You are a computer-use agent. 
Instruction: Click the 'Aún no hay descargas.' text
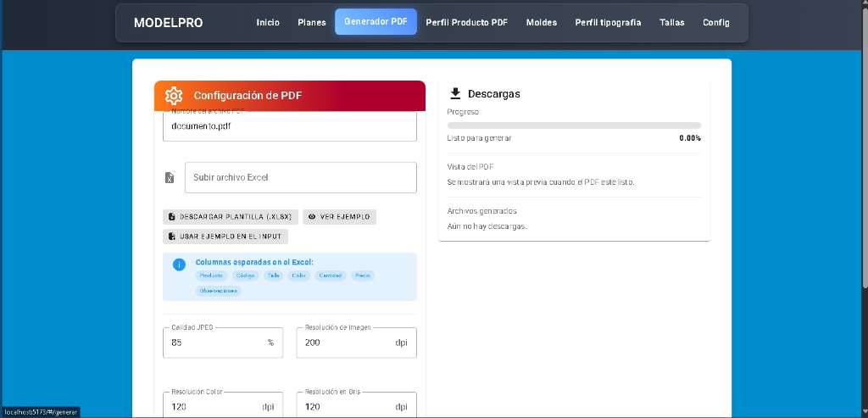pos(487,226)
